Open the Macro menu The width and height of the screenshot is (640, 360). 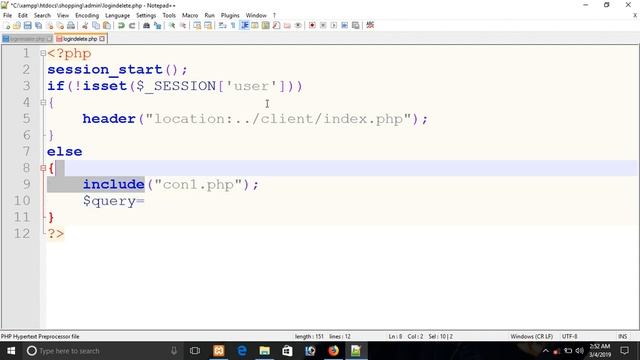tap(190, 16)
